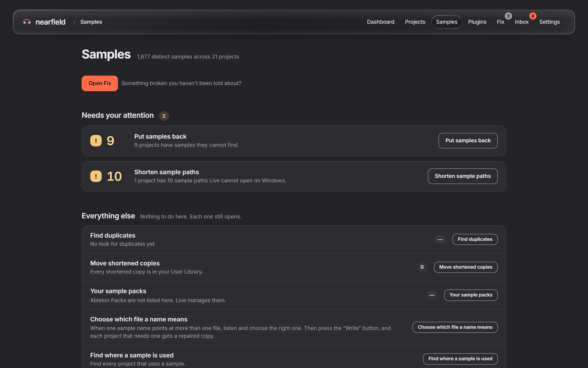Open the Inbox nav item
The height and width of the screenshot is (368, 588).
click(x=522, y=22)
